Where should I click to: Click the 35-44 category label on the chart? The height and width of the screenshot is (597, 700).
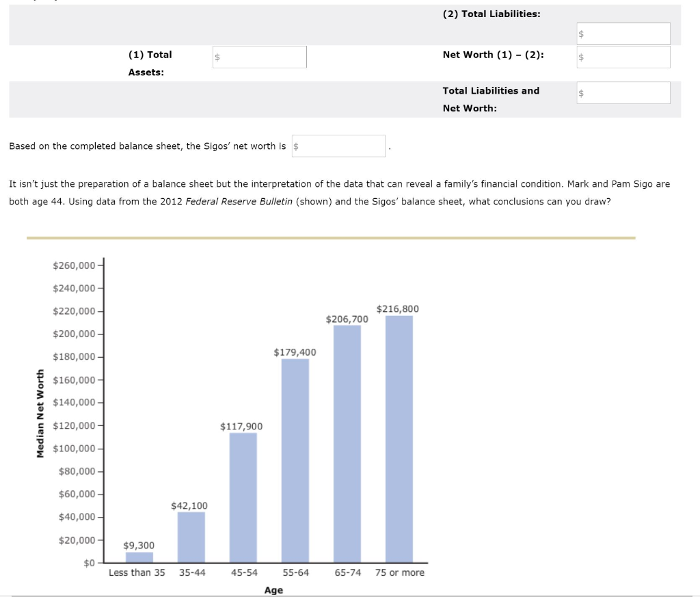[192, 573]
